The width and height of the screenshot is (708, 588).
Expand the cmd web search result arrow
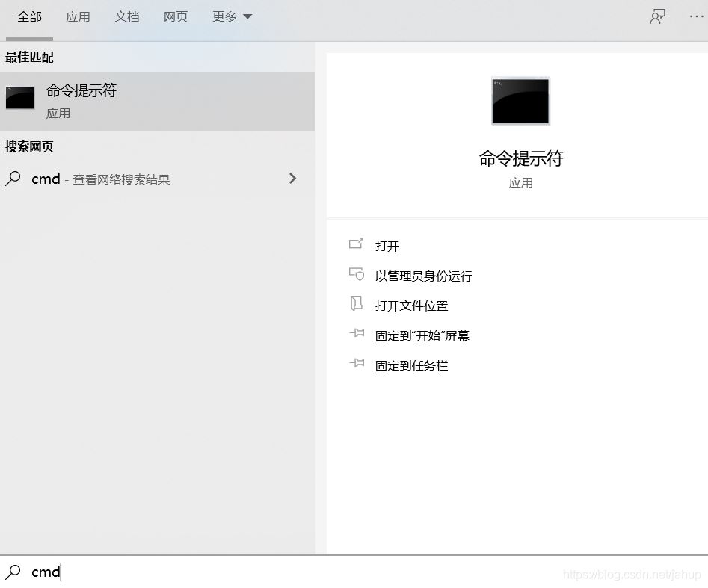[292, 179]
